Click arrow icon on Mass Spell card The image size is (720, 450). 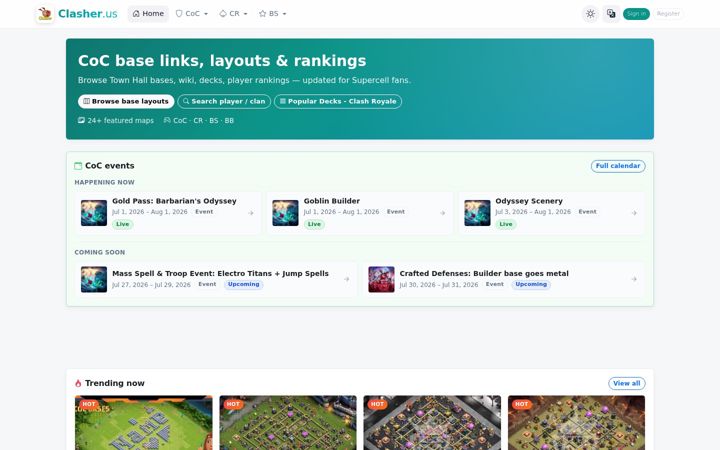pyautogui.click(x=347, y=279)
